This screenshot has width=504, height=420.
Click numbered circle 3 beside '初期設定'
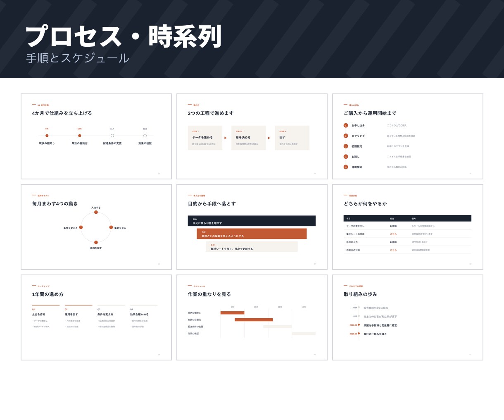[x=346, y=146]
